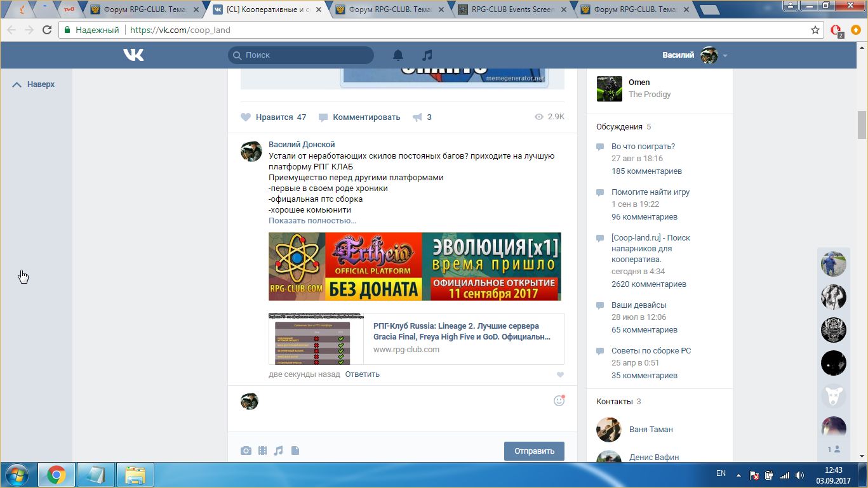868x488 pixels.
Task: Click the VK search field Поиск
Action: (x=301, y=55)
